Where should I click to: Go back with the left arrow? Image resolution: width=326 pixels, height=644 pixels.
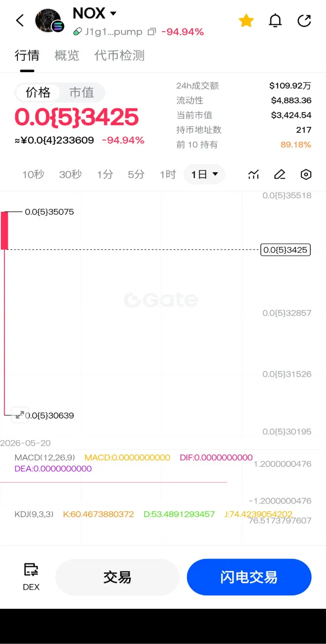tap(20, 20)
